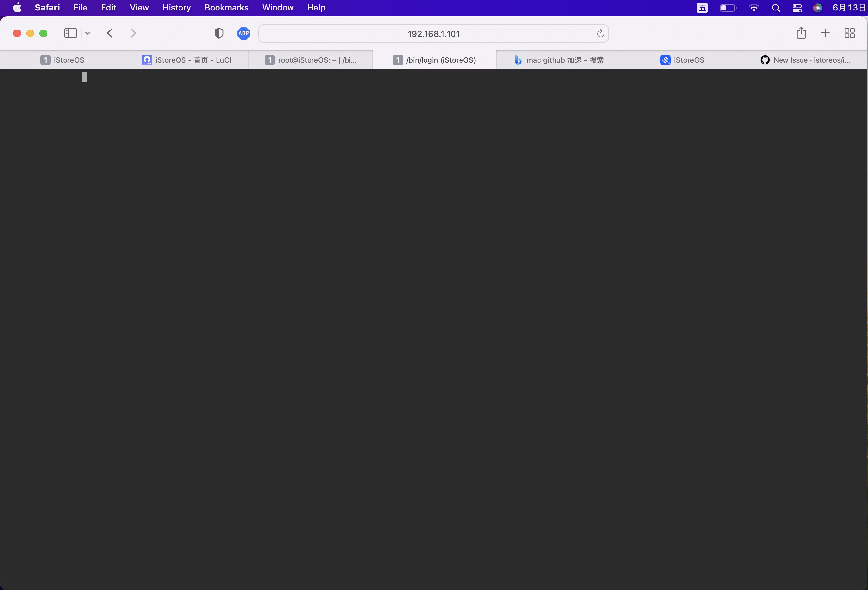Viewport: 868px width, 590px height.
Task: Click the Wi-Fi status icon
Action: [754, 8]
